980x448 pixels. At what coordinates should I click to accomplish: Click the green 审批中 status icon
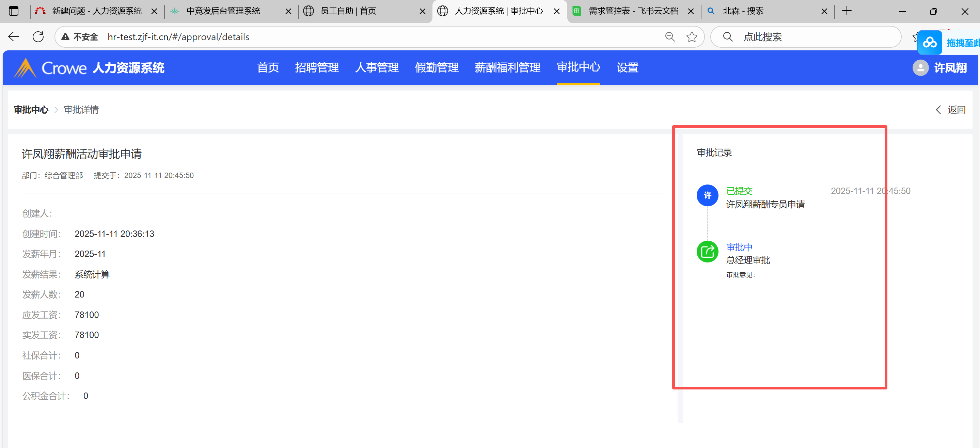coord(707,252)
